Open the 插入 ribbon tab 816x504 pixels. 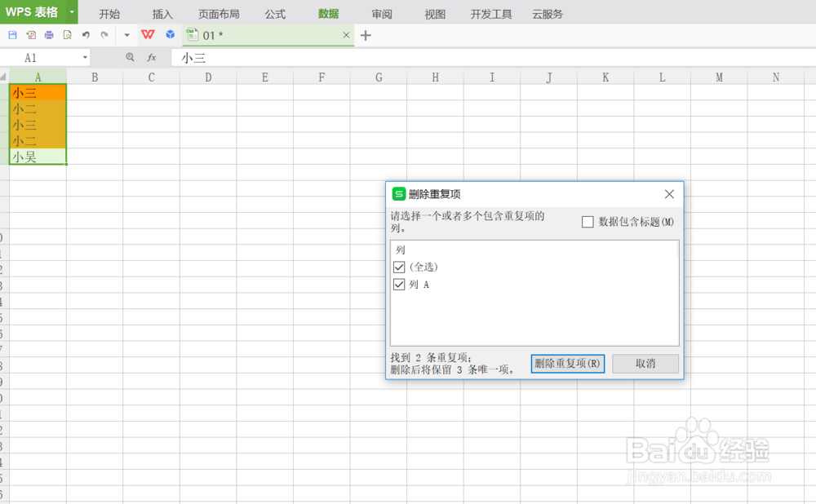coord(162,14)
